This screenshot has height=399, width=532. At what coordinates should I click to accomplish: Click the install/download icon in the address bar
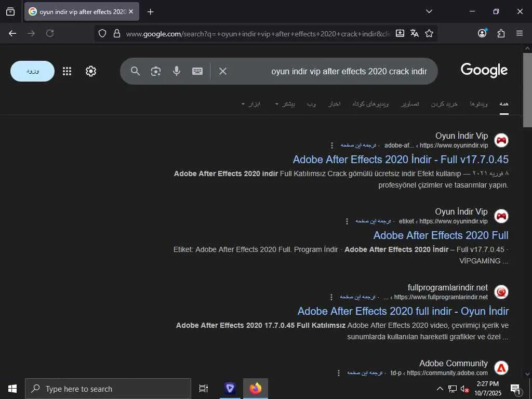click(400, 33)
